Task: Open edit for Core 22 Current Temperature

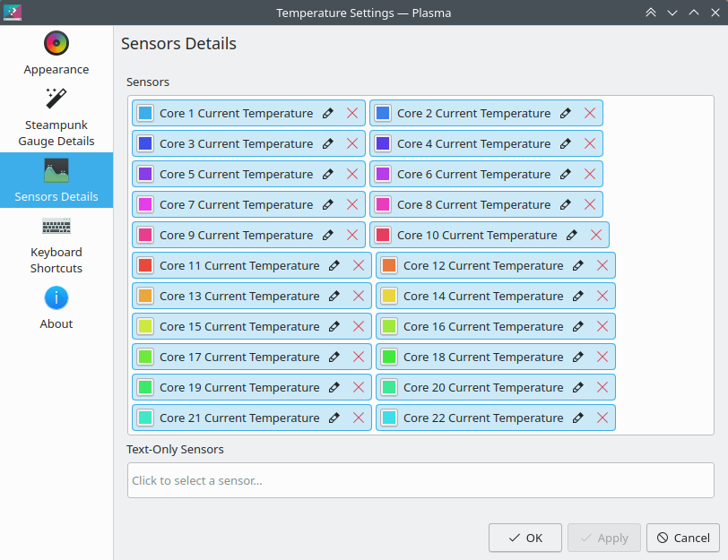Action: tap(577, 418)
